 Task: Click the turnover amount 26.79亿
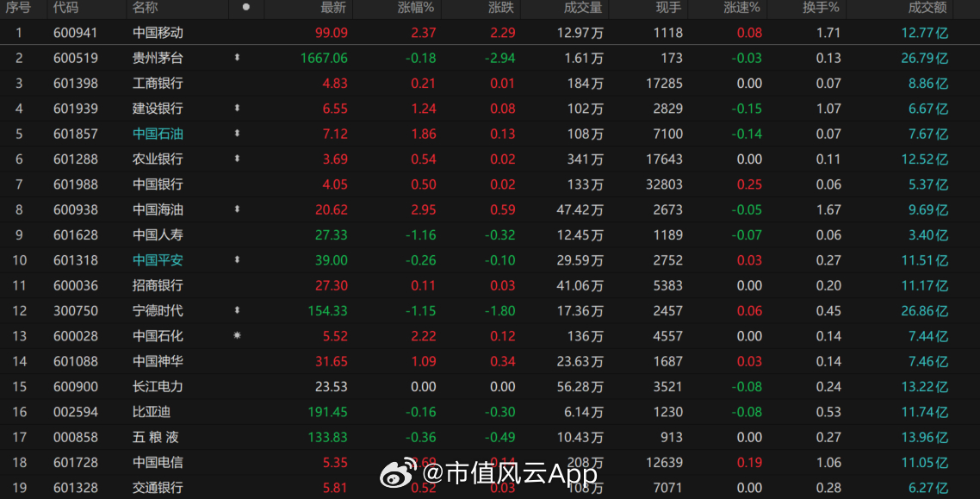click(x=924, y=58)
